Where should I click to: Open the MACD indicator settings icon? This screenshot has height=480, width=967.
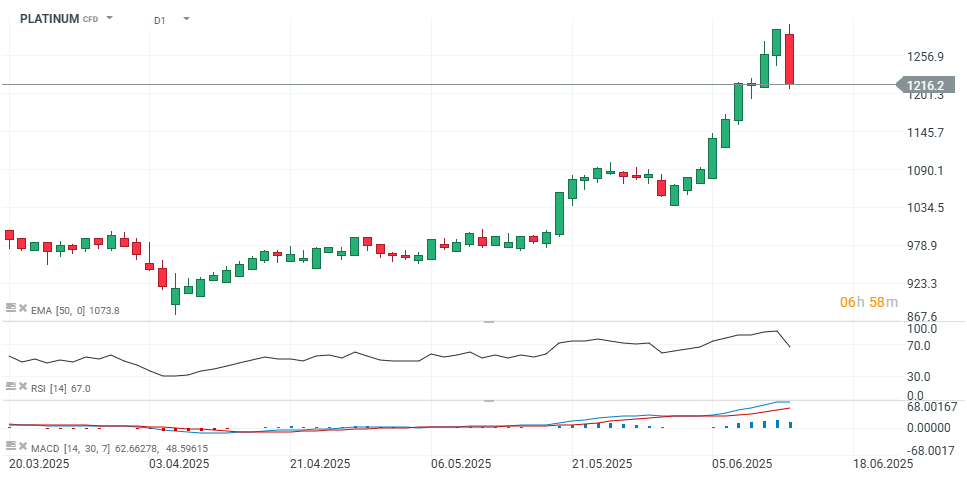point(10,446)
